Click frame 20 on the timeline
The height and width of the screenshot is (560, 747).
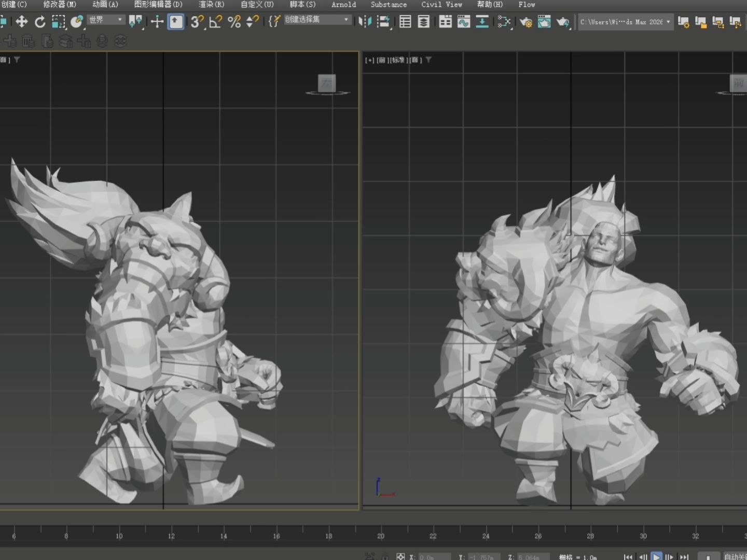pos(381,536)
